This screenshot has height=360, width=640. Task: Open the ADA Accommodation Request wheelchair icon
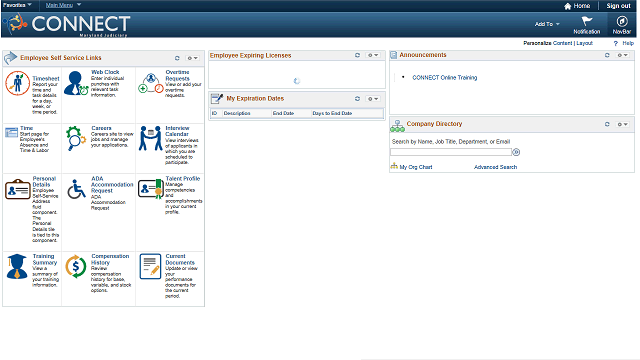pyautogui.click(x=76, y=189)
